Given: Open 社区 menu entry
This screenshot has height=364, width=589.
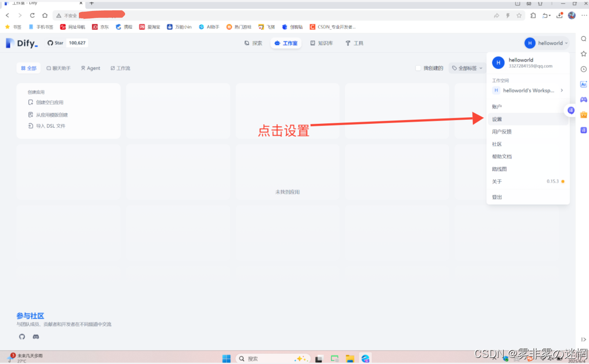Looking at the screenshot, I should (x=528, y=144).
